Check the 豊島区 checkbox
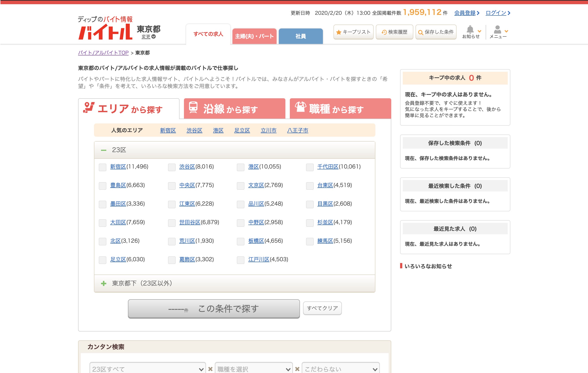The height and width of the screenshot is (373, 588). click(103, 186)
